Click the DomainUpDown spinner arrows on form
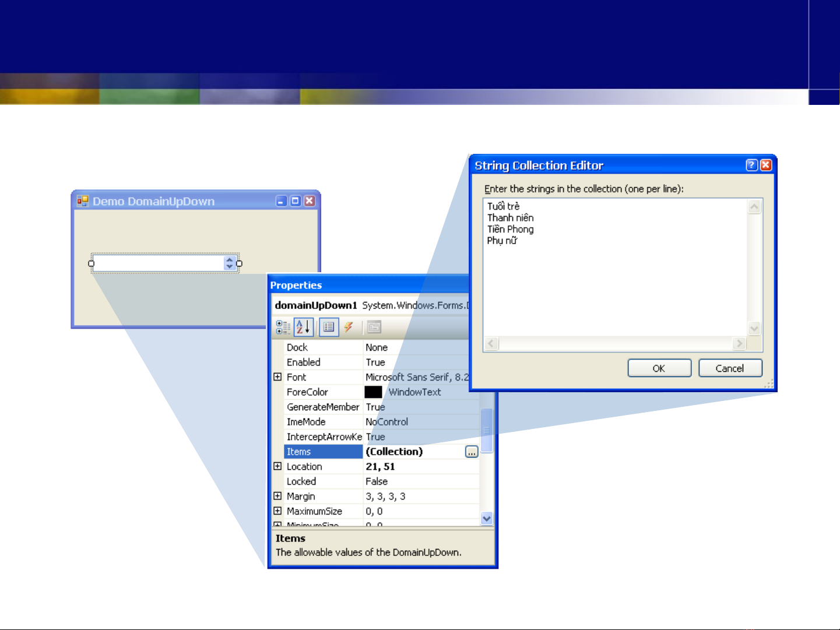This screenshot has width=840, height=630. point(230,263)
